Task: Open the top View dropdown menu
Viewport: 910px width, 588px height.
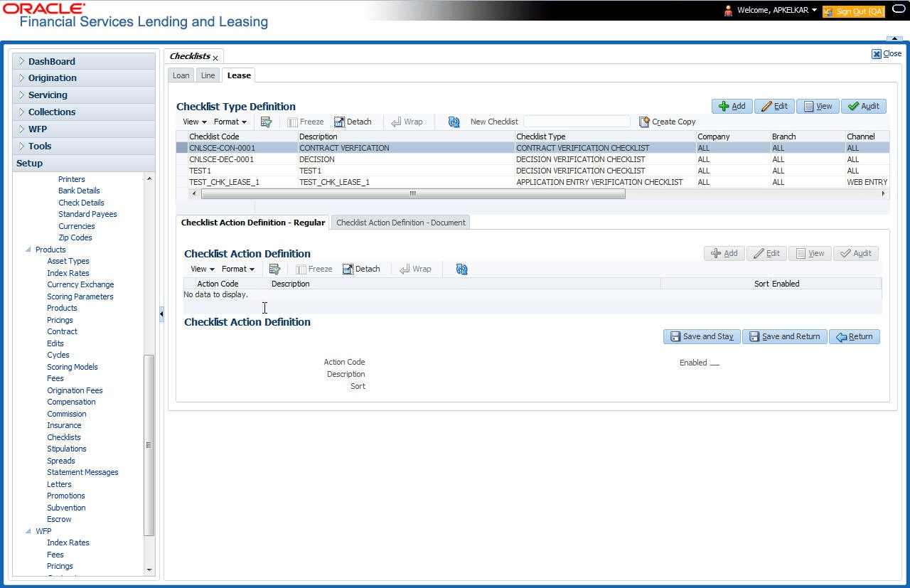Action: tap(195, 122)
